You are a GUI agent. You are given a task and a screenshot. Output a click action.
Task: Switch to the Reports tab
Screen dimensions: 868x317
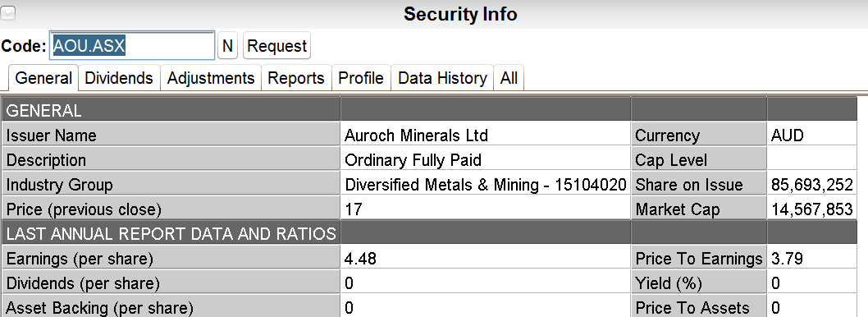pos(296,78)
